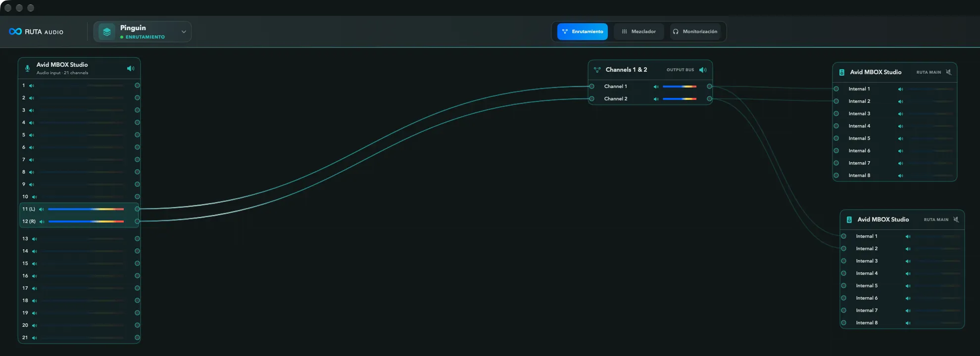This screenshot has width=980, height=356.
Task: Unmute the top Avid MBOX Studio output
Action: pos(949,72)
